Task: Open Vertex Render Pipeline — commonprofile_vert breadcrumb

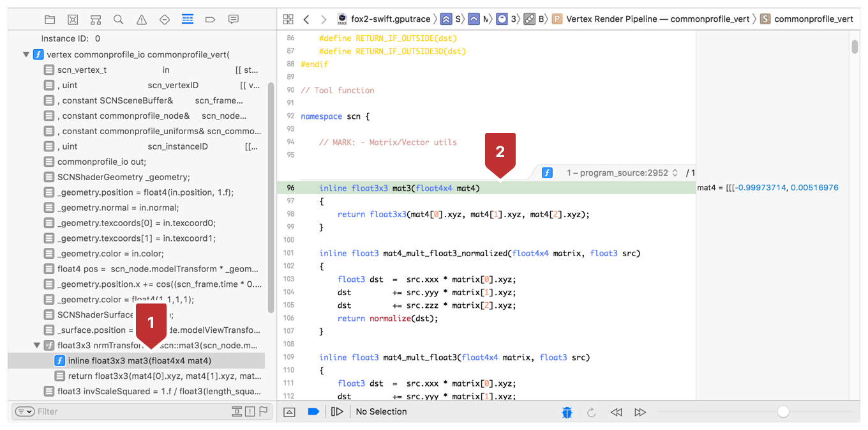Action: coord(651,19)
